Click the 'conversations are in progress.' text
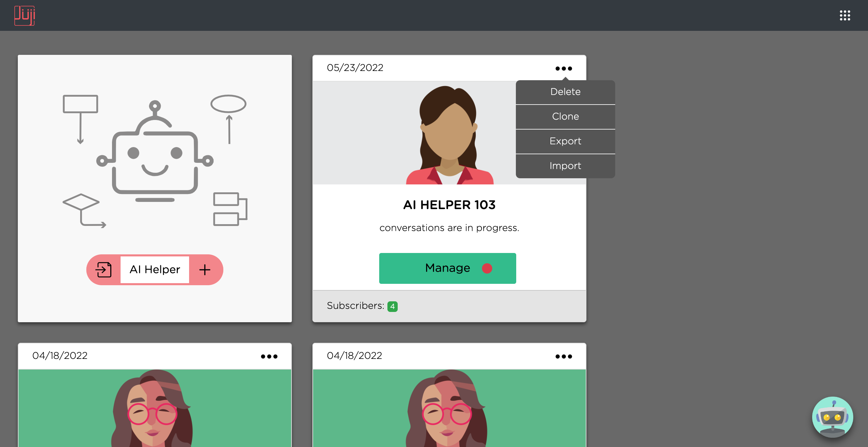Image resolution: width=868 pixels, height=447 pixels. tap(449, 228)
